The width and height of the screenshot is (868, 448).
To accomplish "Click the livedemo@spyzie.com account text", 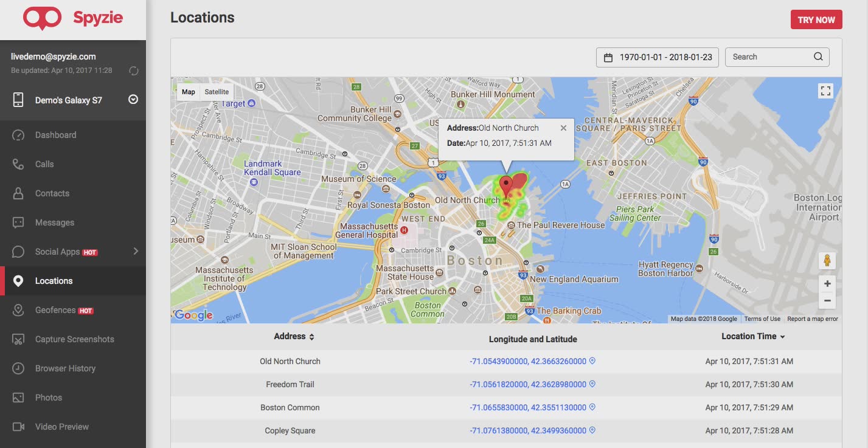I will click(x=54, y=57).
